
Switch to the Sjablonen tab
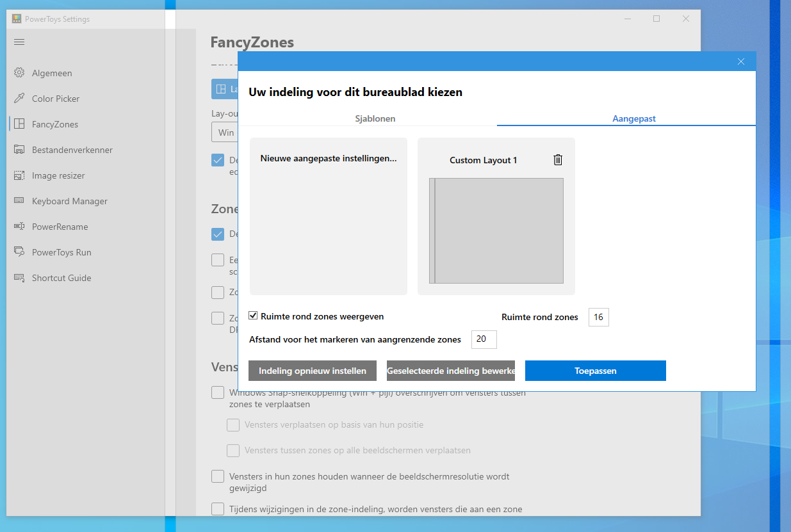[375, 118]
